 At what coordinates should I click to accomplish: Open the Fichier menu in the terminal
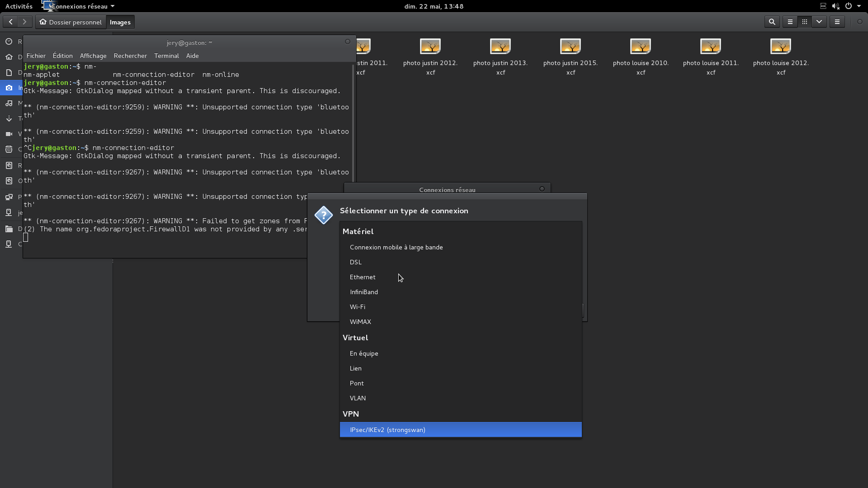(x=36, y=56)
